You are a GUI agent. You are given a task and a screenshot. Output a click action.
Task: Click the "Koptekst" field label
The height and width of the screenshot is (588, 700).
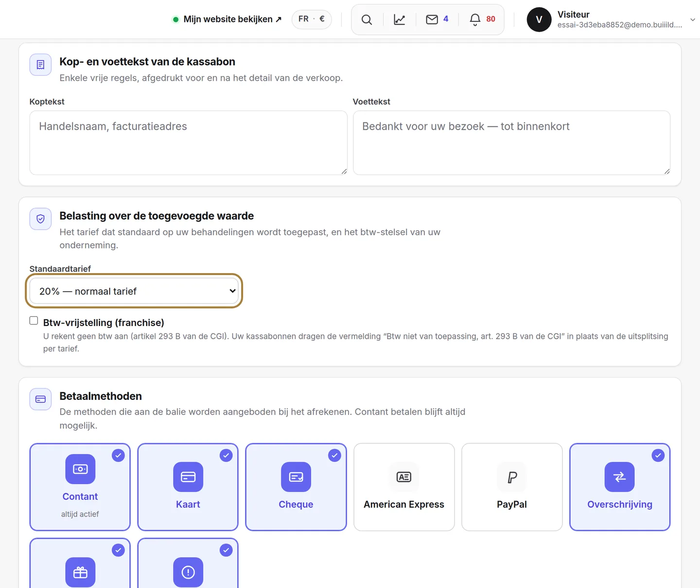click(47, 102)
